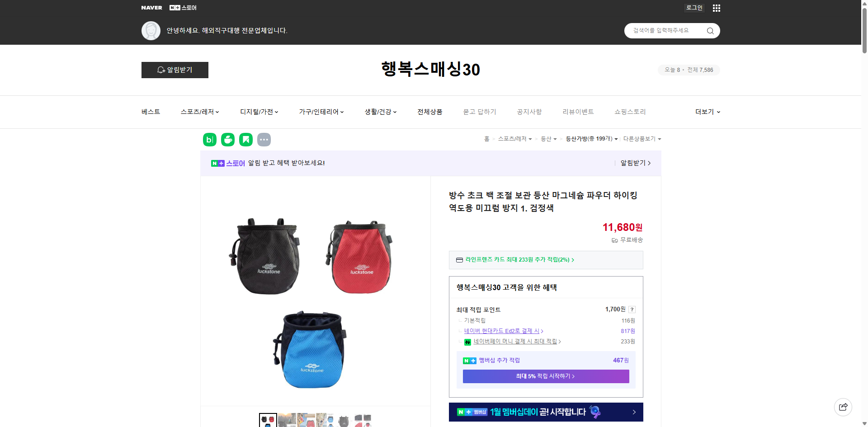Expand the 더보기 navigation dropdown
The width and height of the screenshot is (868, 427).
tap(707, 112)
